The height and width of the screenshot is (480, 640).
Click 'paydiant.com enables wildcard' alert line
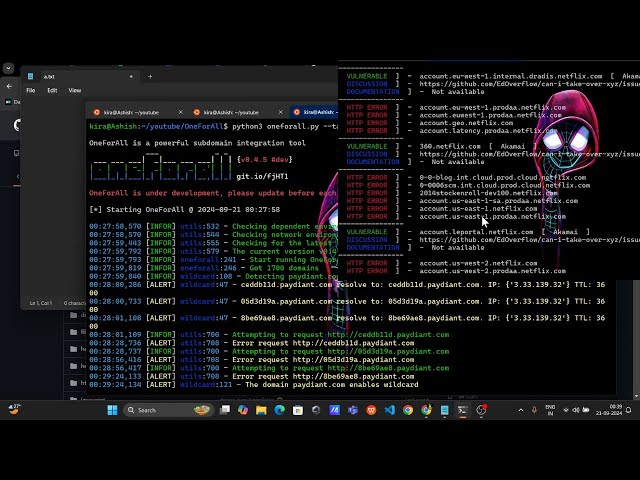[x=253, y=384]
